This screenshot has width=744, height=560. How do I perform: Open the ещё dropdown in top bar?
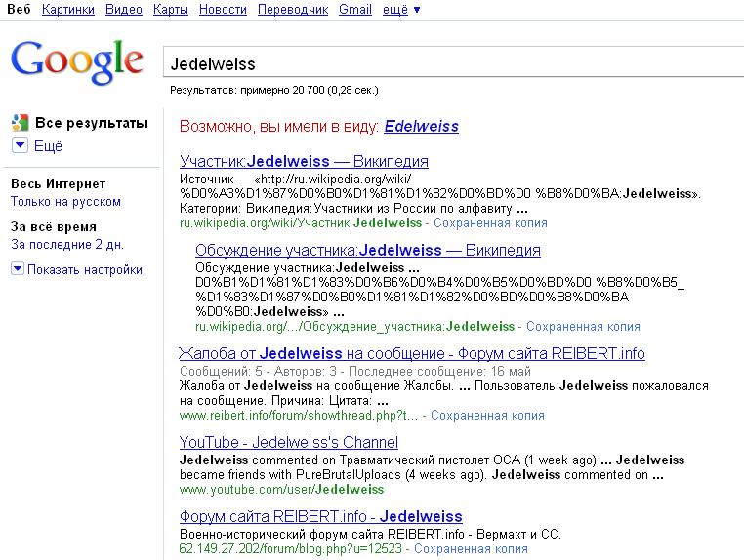(x=401, y=10)
